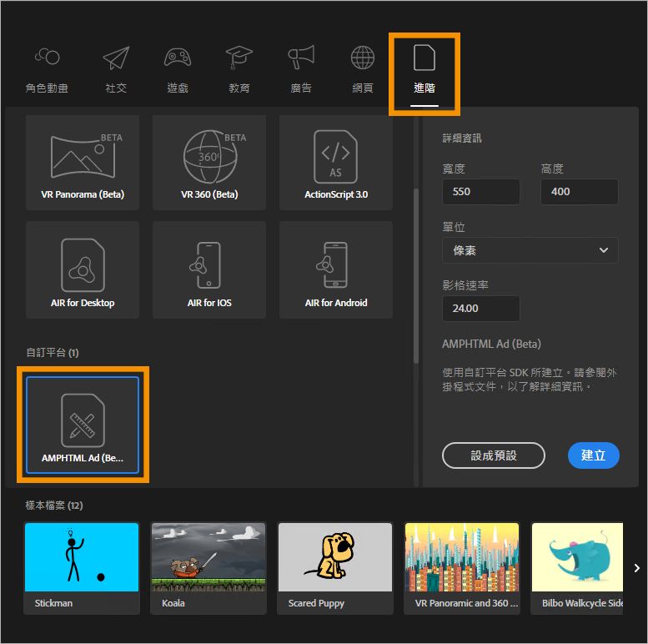The width and height of the screenshot is (648, 644).
Task: Open the Bilbo Walkcycle Side sample
Action: tap(577, 568)
